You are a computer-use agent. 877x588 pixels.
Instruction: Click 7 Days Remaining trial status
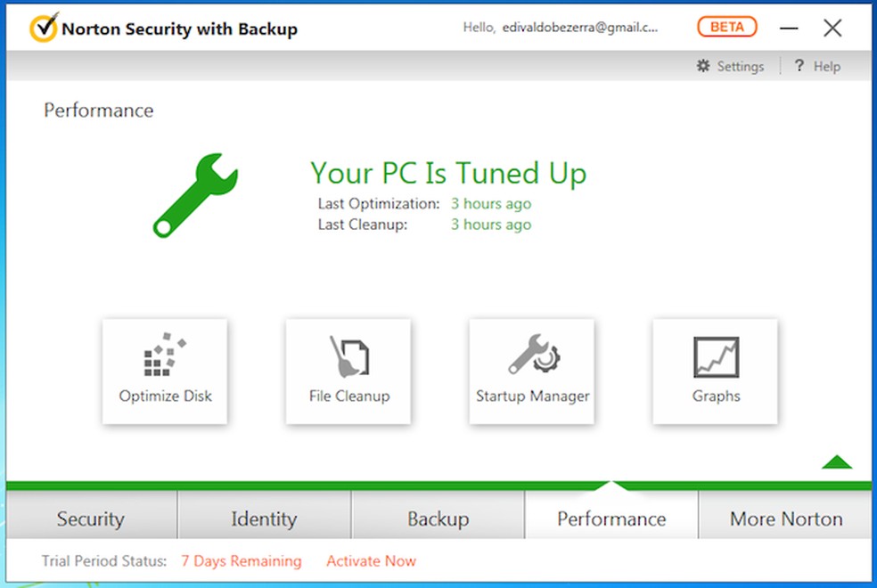[241, 561]
